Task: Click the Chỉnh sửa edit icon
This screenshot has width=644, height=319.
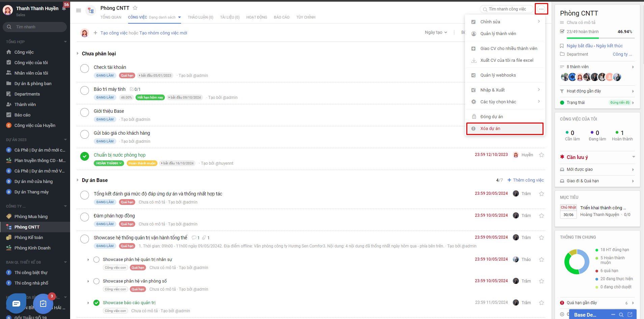Action: [473, 22]
